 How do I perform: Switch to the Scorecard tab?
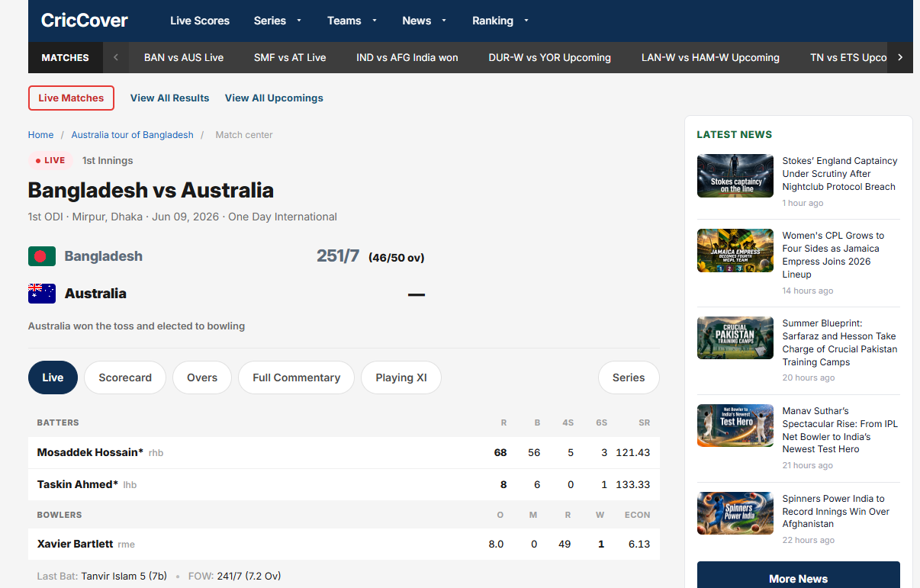pos(125,378)
